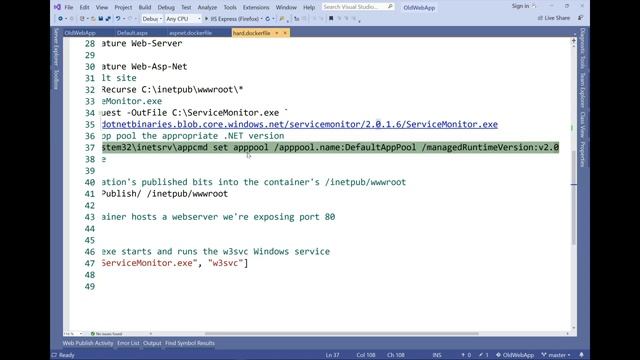Click the OldWebApp repository in status bar
The width and height of the screenshot is (640, 360).
click(515, 355)
